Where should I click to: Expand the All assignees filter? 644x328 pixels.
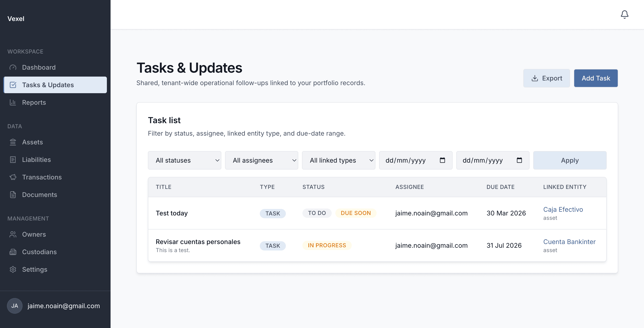click(x=261, y=160)
